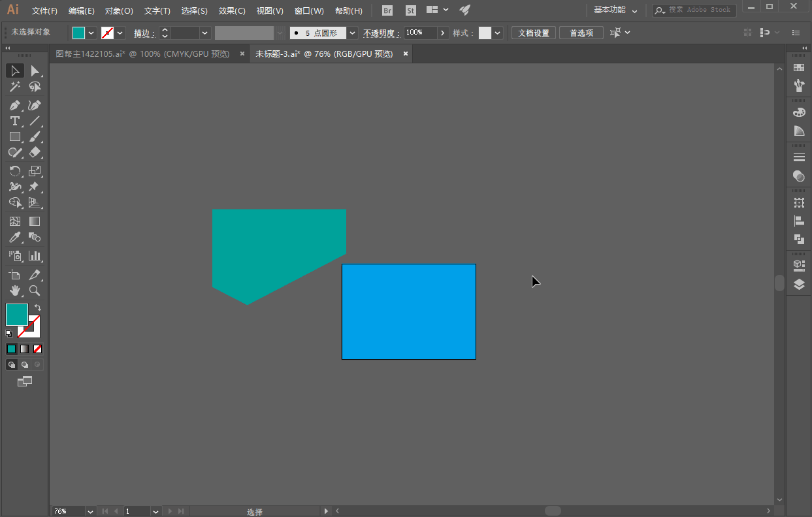
Task: Select the Gradient tool
Action: (35, 221)
